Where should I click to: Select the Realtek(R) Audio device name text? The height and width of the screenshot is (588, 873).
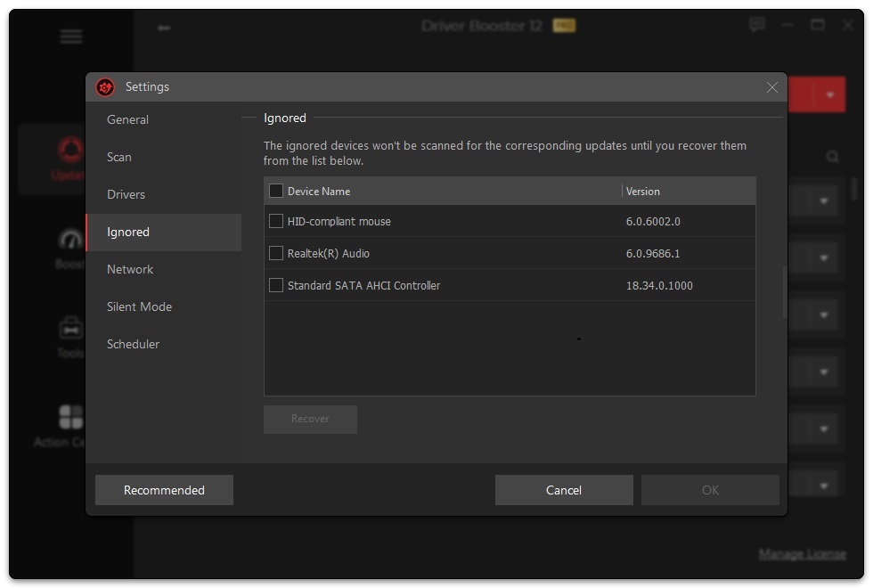point(329,253)
